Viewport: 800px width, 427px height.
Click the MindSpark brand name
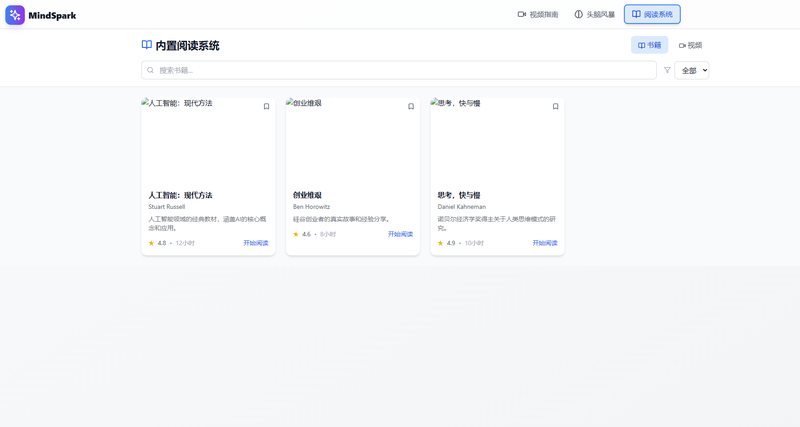[x=52, y=16]
